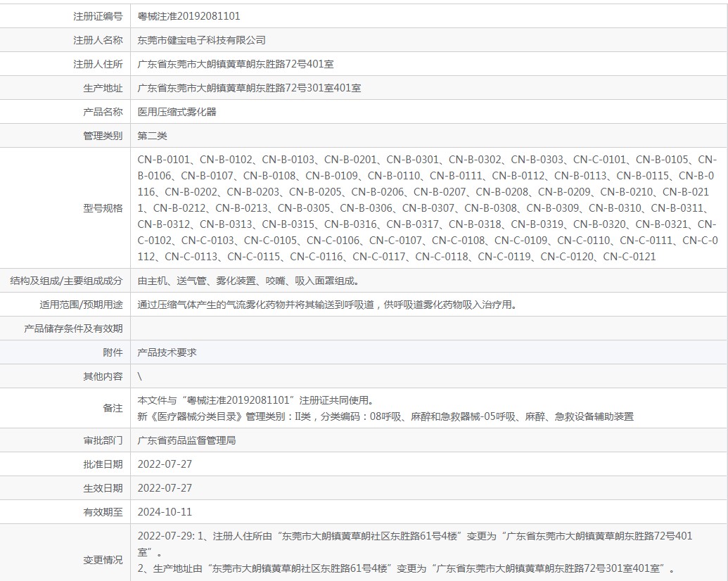Click the 型号规格 label

(103, 208)
